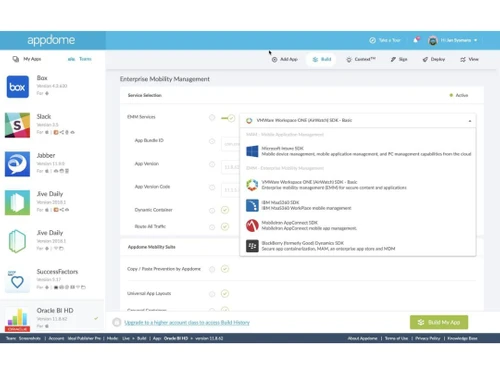Open the notifications bell
The height and width of the screenshot is (375, 500).
point(416,40)
